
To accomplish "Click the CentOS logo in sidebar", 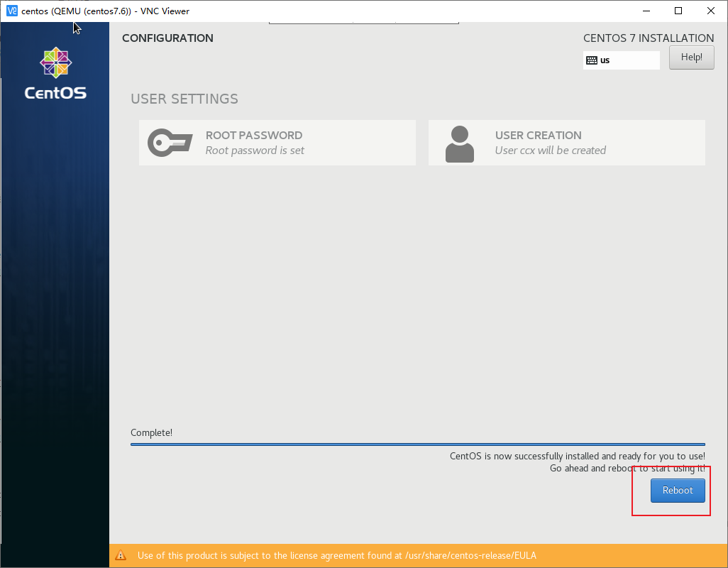I will pyautogui.click(x=55, y=73).
